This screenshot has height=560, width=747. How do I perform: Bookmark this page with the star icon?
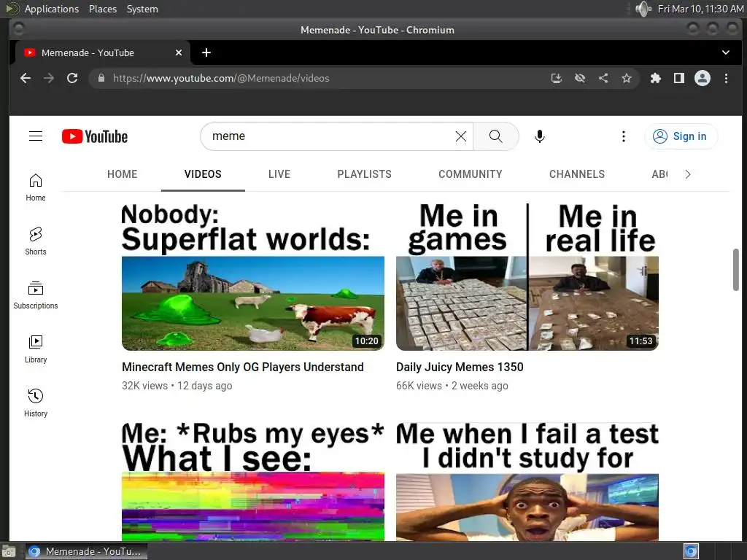(627, 78)
